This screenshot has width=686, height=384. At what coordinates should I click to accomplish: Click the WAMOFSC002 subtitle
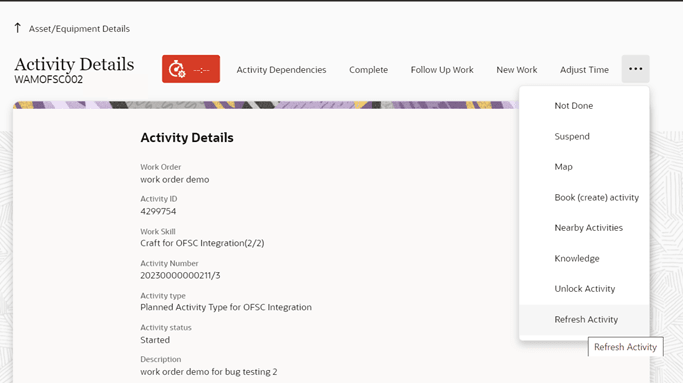(49, 80)
